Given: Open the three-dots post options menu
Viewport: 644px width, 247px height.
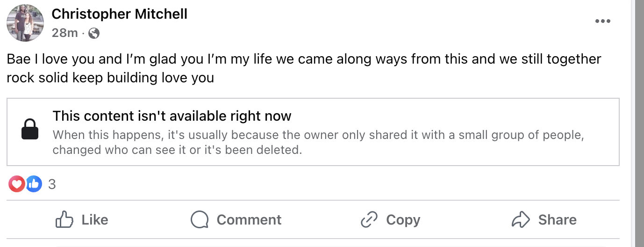Looking at the screenshot, I should coord(603,22).
